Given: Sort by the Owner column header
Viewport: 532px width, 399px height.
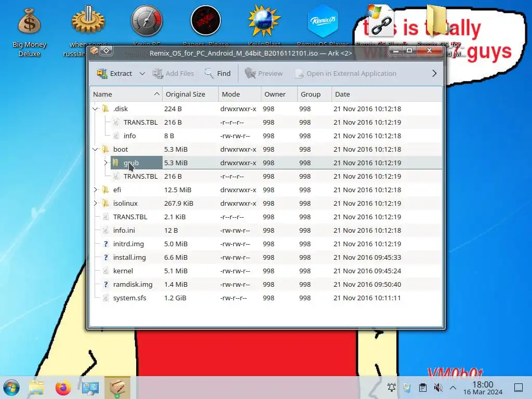Looking at the screenshot, I should pos(279,94).
